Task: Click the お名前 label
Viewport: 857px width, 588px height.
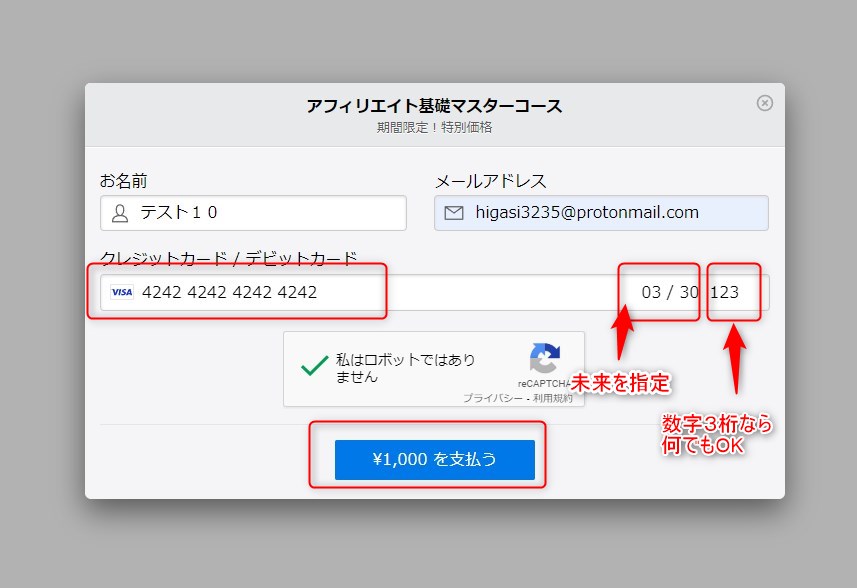Action: [123, 181]
